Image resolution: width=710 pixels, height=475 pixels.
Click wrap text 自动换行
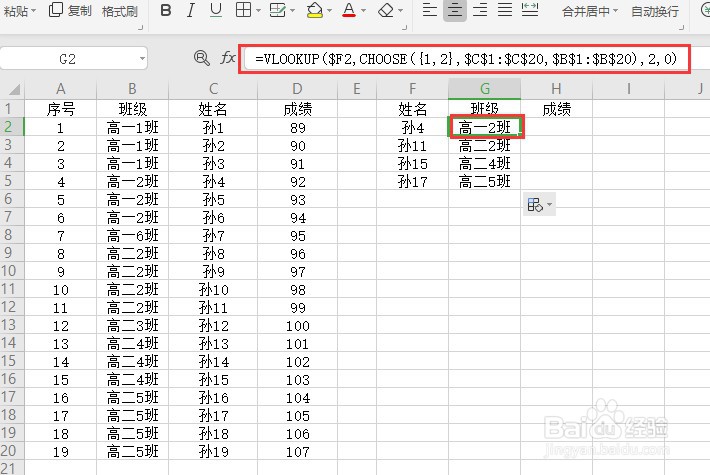pos(655,11)
